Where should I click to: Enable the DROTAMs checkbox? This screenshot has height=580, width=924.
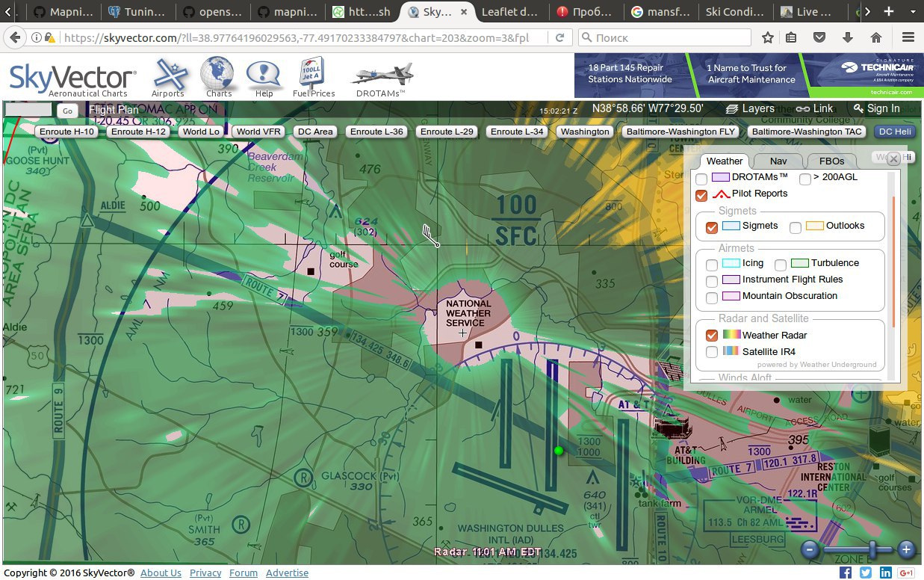701,179
